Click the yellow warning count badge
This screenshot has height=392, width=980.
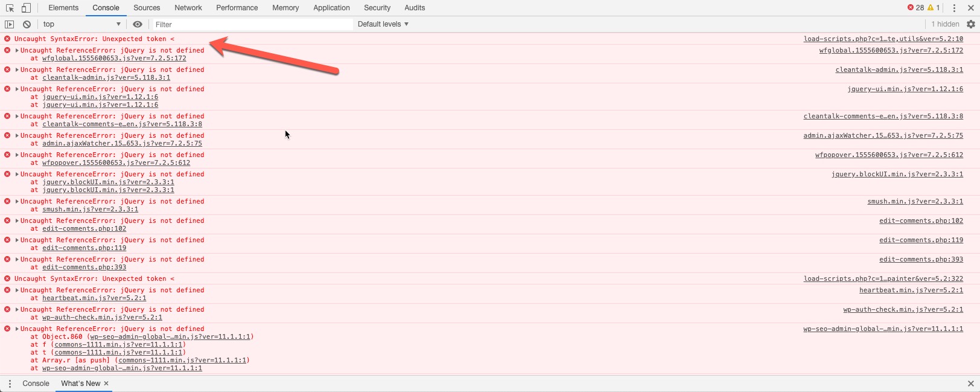[x=934, y=8]
